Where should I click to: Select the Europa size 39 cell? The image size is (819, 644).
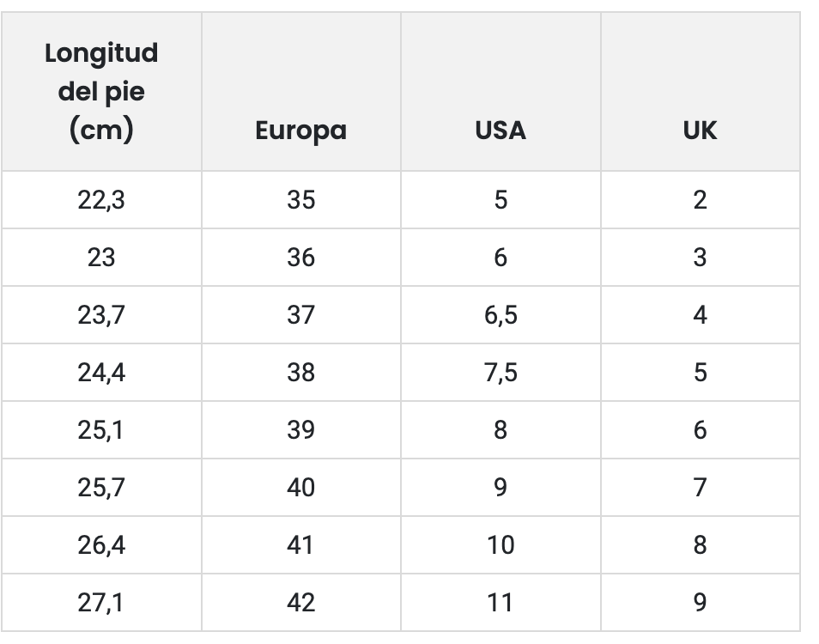click(301, 430)
